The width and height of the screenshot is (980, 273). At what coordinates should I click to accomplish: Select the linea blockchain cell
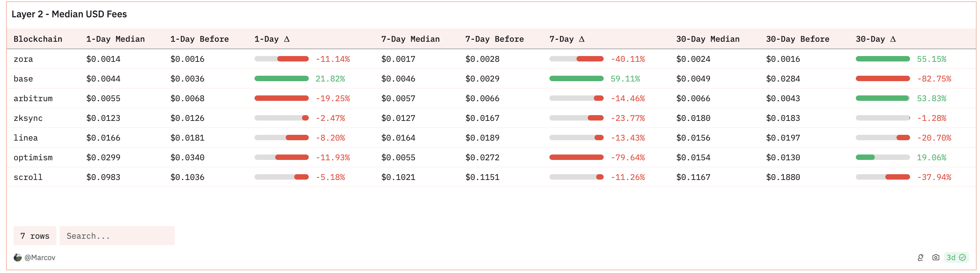click(26, 138)
